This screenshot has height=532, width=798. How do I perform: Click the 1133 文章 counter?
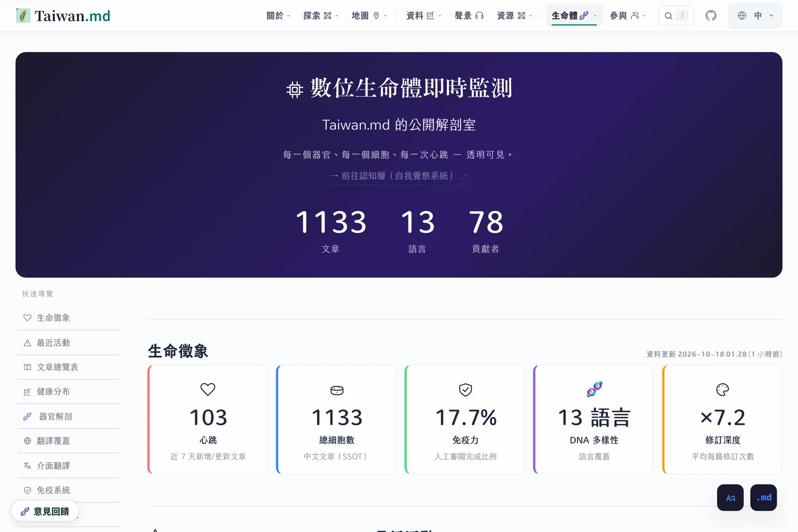pyautogui.click(x=331, y=231)
